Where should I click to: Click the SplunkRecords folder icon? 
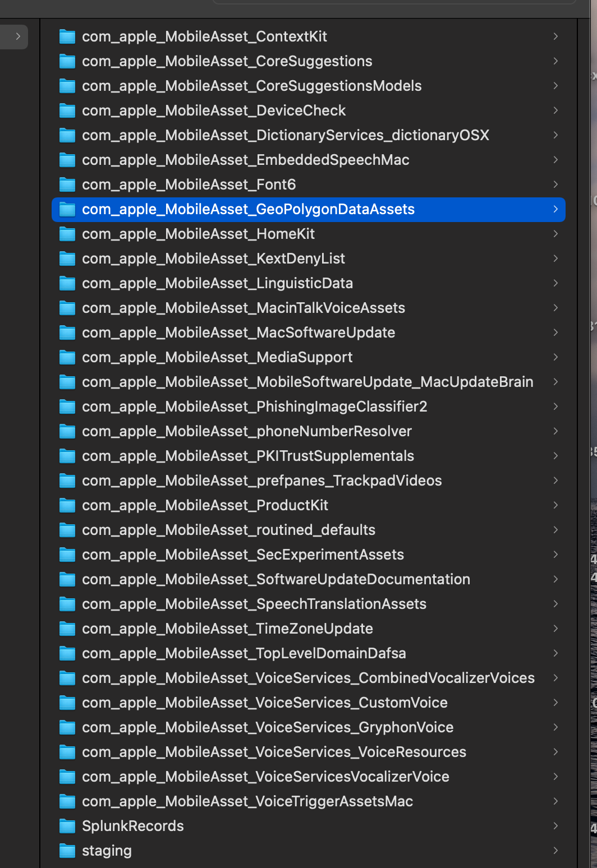point(67,826)
